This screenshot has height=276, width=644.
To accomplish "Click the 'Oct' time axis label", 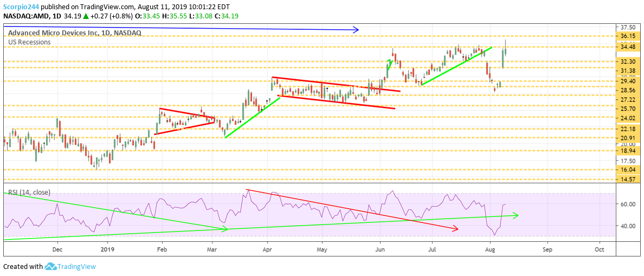I will point(599,249).
